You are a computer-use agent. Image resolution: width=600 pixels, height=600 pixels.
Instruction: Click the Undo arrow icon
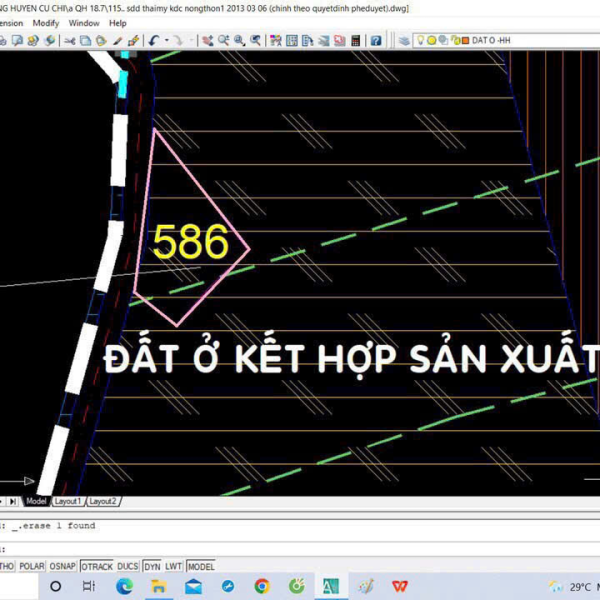154,40
